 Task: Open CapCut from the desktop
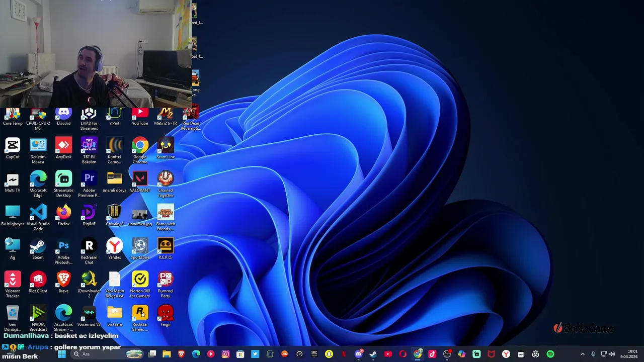pyautogui.click(x=13, y=148)
